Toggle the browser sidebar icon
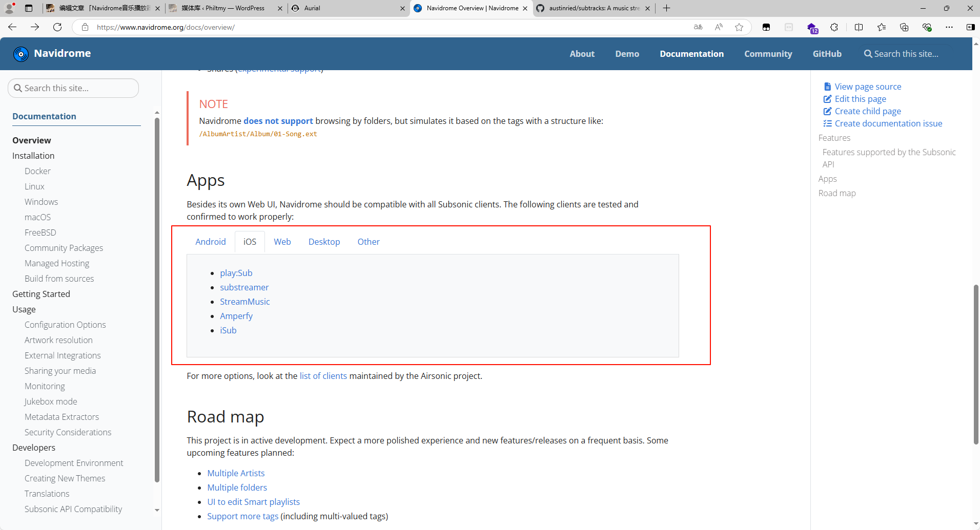Image resolution: width=980 pixels, height=530 pixels. pyautogui.click(x=970, y=27)
